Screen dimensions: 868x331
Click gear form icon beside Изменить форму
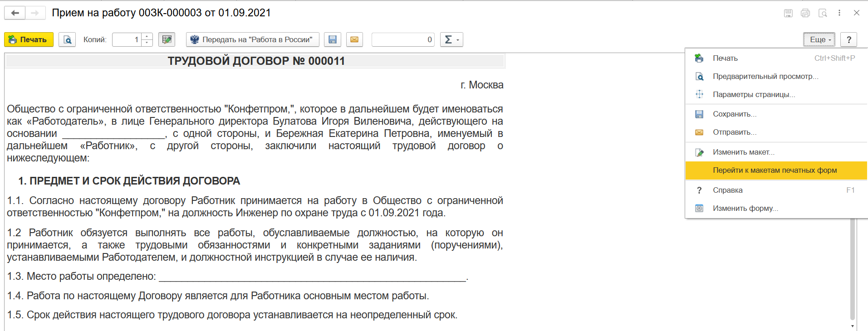[699, 208]
